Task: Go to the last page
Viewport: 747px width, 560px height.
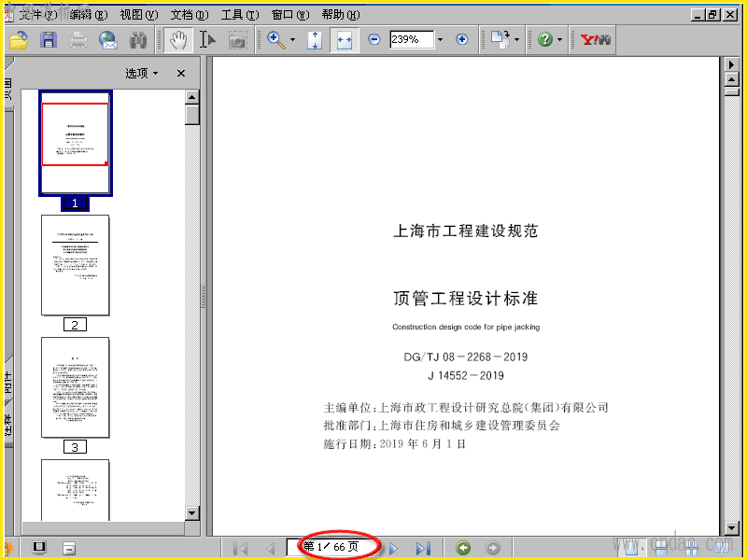Action: [423, 548]
